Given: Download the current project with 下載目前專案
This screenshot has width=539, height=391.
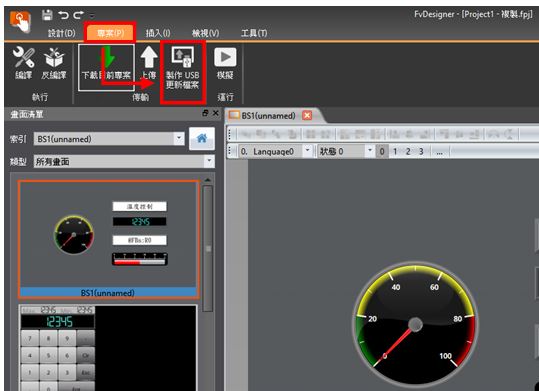Looking at the screenshot, I should click(x=106, y=67).
